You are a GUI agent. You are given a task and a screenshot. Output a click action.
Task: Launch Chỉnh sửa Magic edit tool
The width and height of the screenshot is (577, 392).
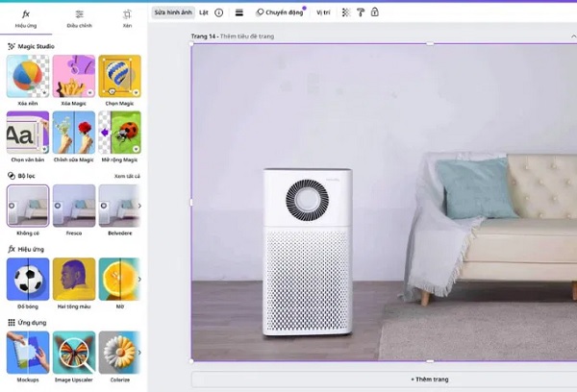coord(74,132)
